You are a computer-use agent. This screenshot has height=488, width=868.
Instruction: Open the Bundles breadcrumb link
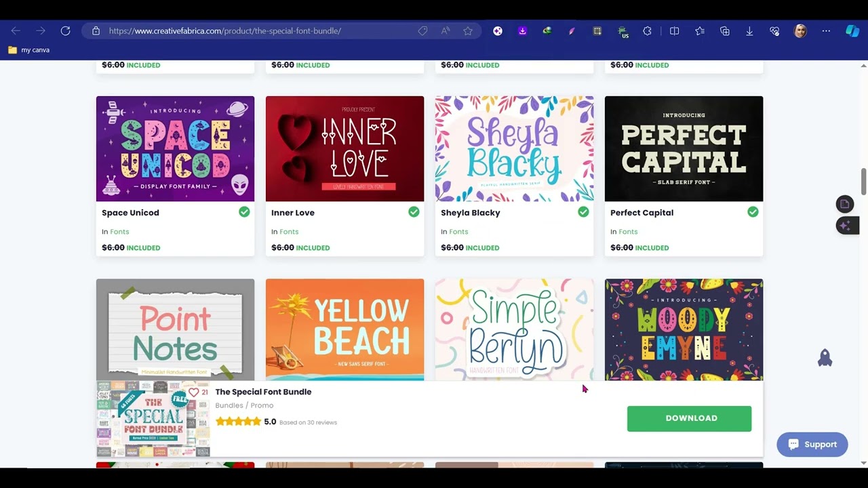click(x=229, y=405)
